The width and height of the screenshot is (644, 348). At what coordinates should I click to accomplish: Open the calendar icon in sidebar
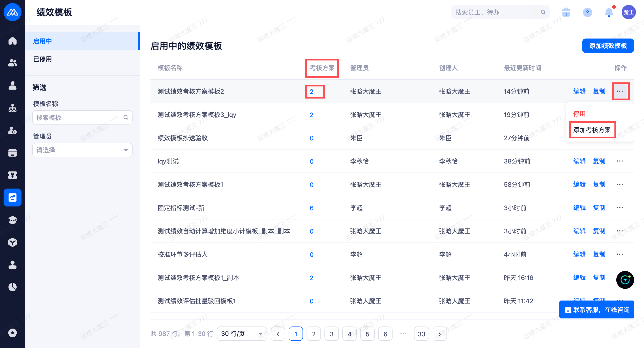tap(13, 153)
